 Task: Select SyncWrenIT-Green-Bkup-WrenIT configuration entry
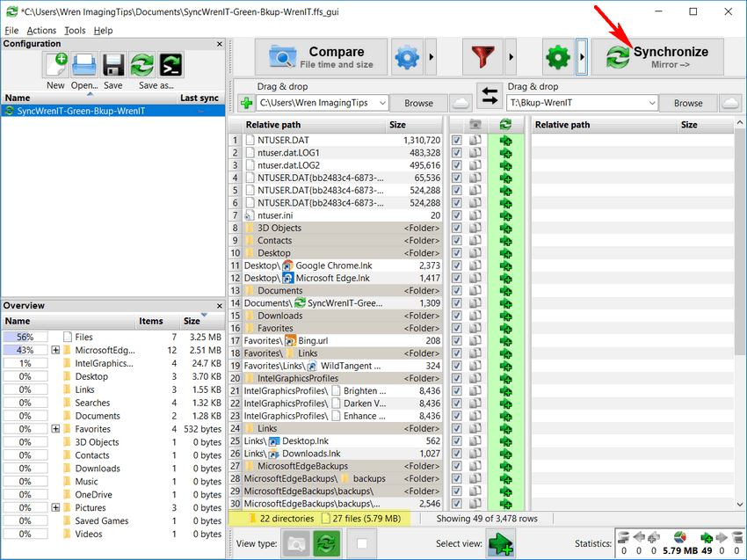[81, 112]
